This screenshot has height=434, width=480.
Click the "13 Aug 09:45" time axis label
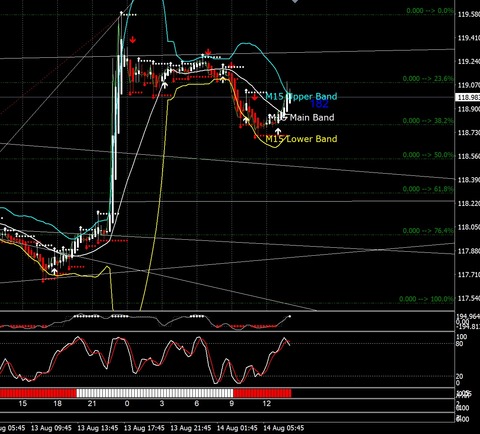tap(51, 428)
